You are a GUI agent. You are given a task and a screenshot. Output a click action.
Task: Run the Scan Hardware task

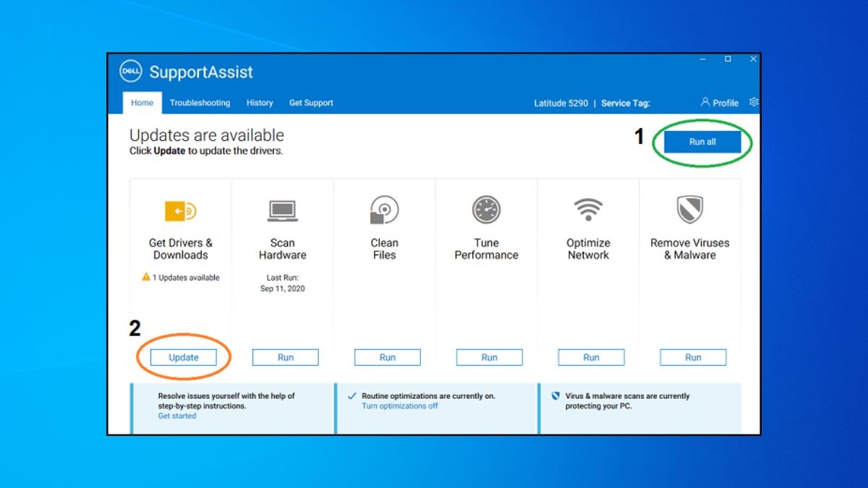click(x=286, y=357)
